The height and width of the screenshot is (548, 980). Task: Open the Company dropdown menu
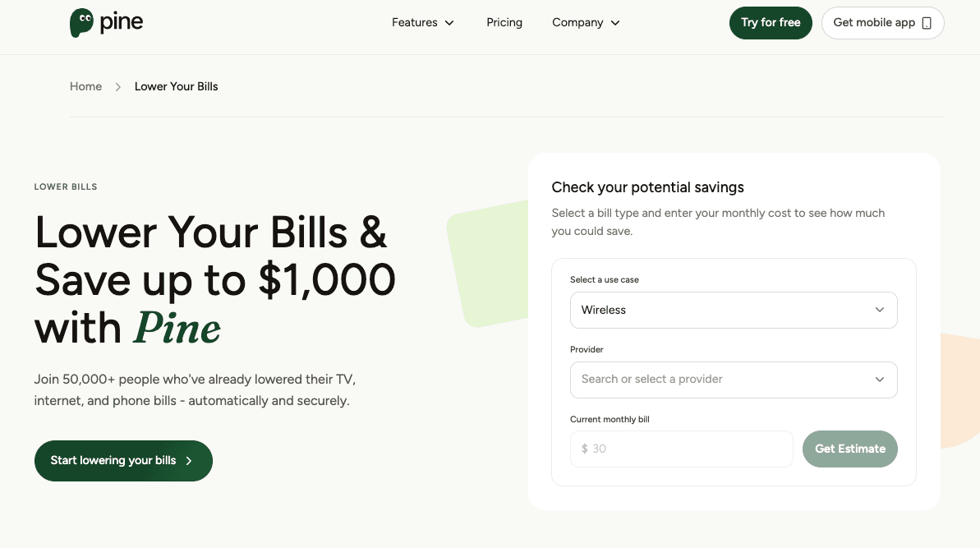[x=586, y=22]
